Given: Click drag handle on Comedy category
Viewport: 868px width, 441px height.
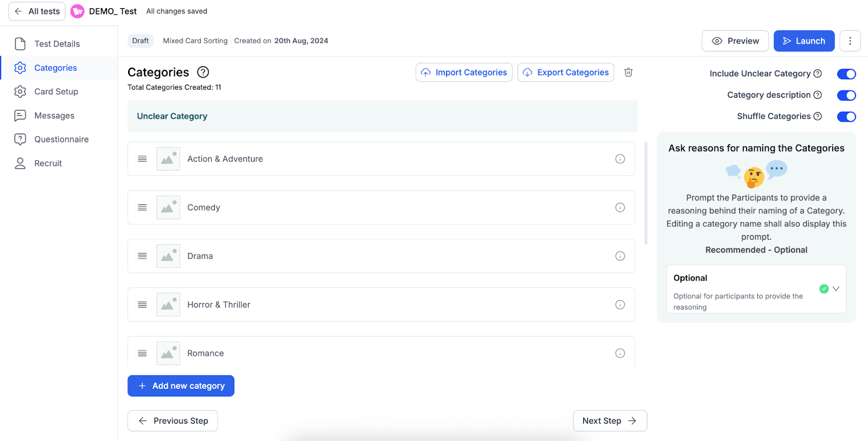Looking at the screenshot, I should click(x=142, y=207).
